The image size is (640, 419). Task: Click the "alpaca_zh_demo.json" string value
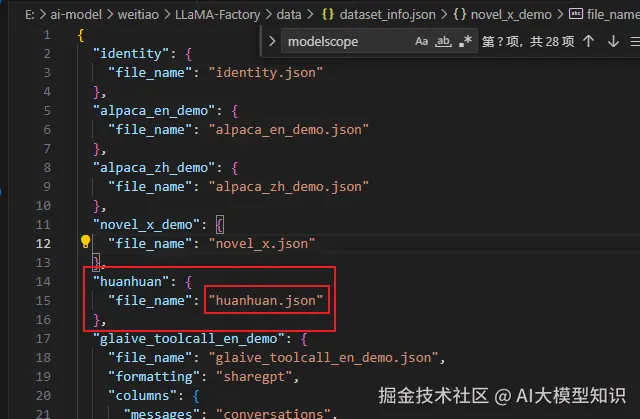pyautogui.click(x=289, y=187)
